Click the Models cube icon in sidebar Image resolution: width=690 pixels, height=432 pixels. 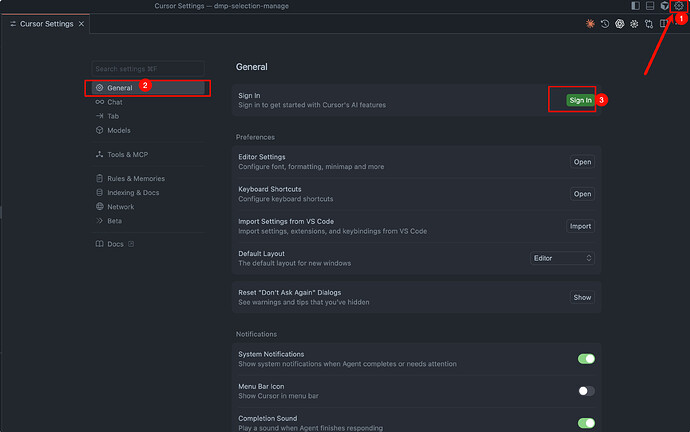click(x=99, y=130)
